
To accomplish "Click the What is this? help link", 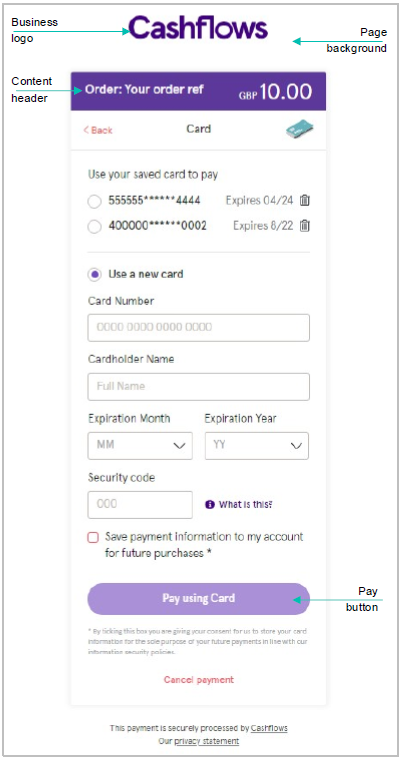I will point(246,504).
